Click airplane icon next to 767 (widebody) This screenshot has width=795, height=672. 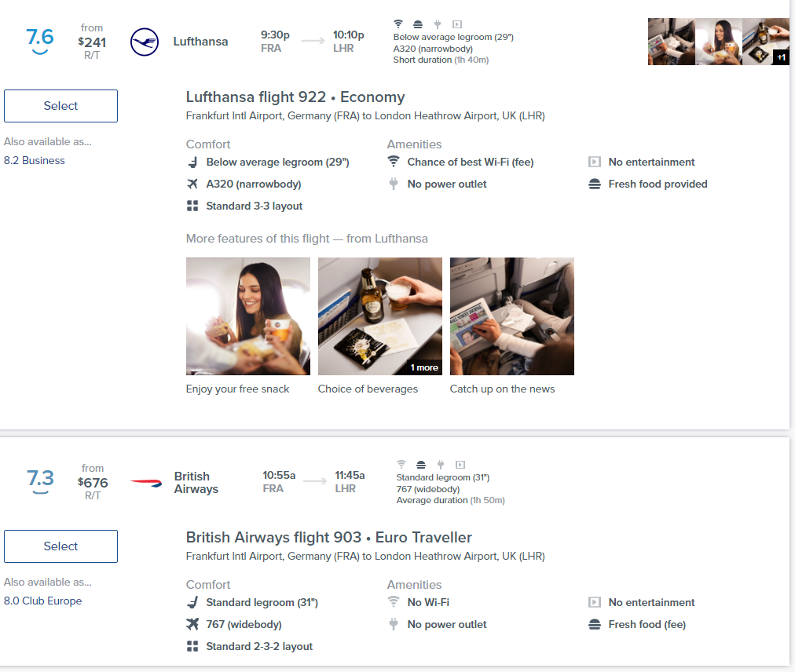(192, 624)
